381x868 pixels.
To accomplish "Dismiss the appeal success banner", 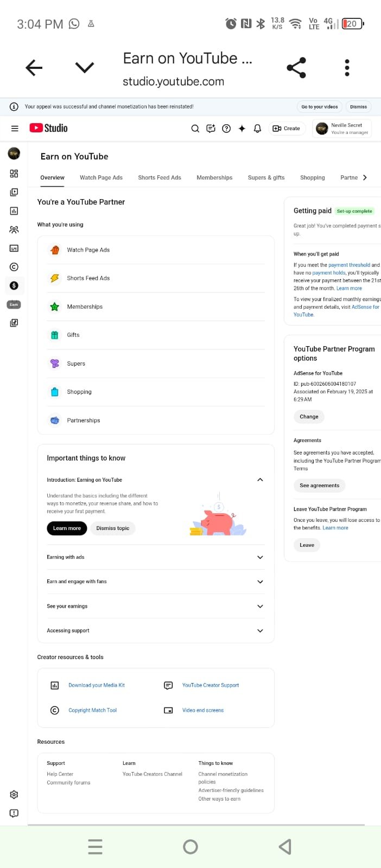I will coord(358,107).
